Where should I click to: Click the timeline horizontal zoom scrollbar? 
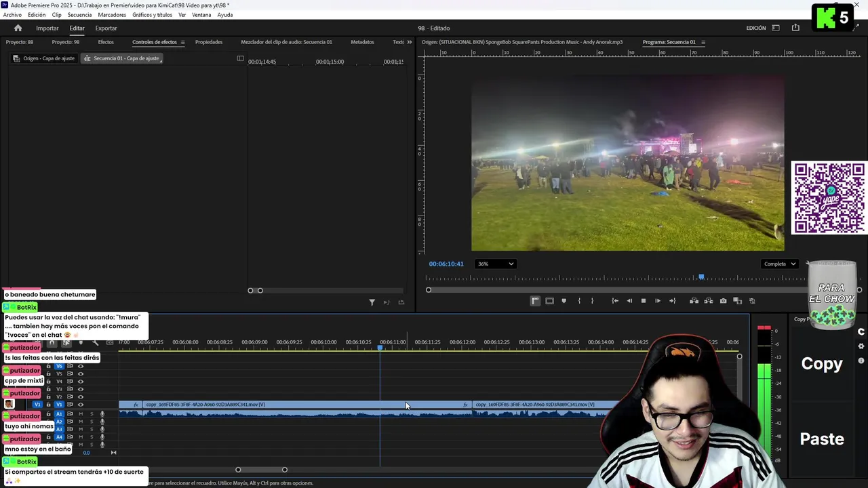pyautogui.click(x=261, y=470)
